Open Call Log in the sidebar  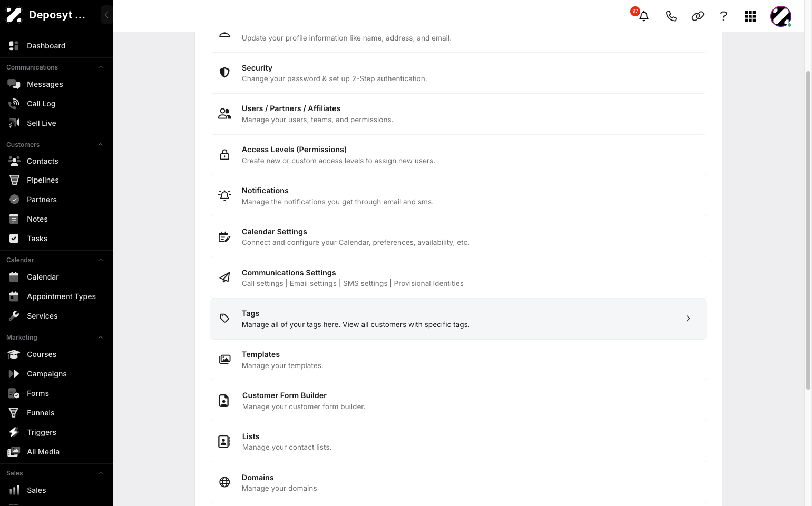(56, 104)
